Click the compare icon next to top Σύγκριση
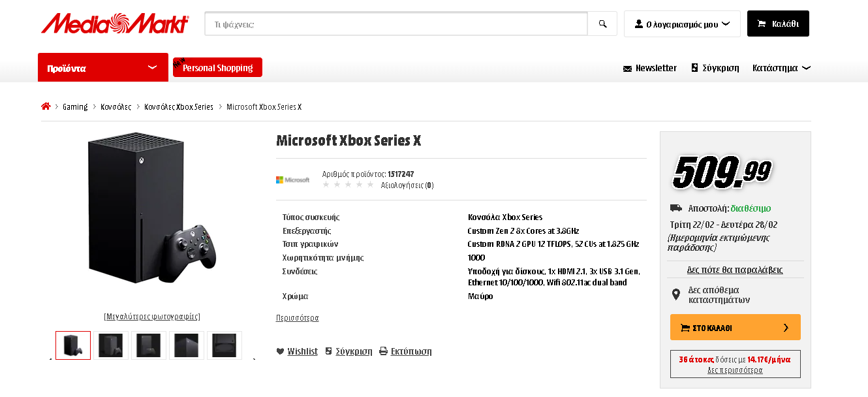Screen dimensions: 868x397 [695, 68]
